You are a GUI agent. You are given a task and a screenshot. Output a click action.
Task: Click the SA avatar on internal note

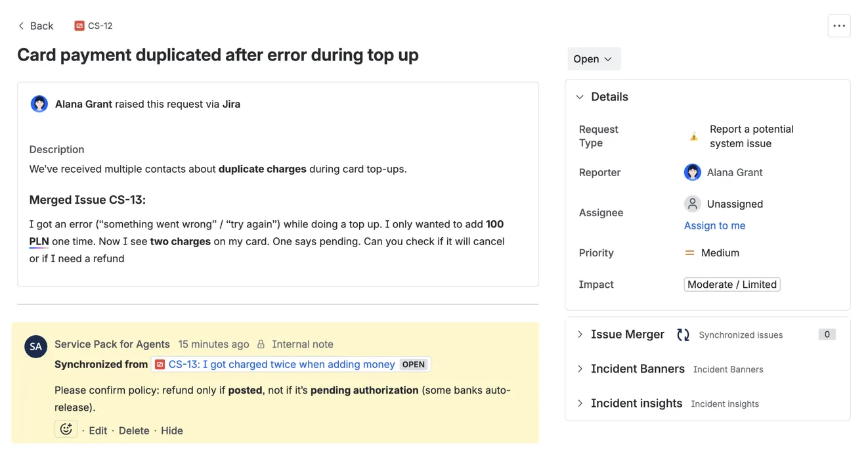(35, 346)
